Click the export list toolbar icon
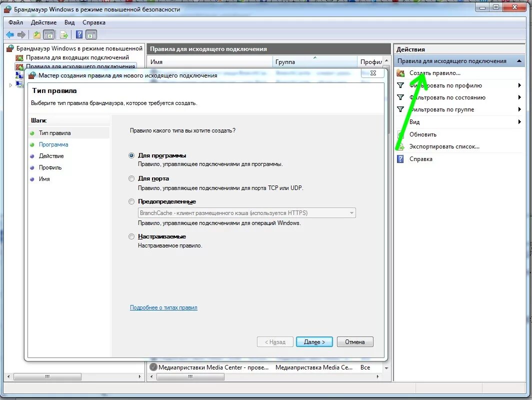This screenshot has height=400, width=532. click(x=64, y=34)
